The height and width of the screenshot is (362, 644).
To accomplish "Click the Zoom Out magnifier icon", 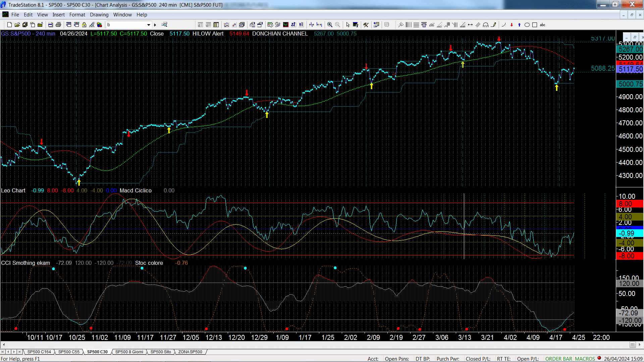I will click(337, 25).
